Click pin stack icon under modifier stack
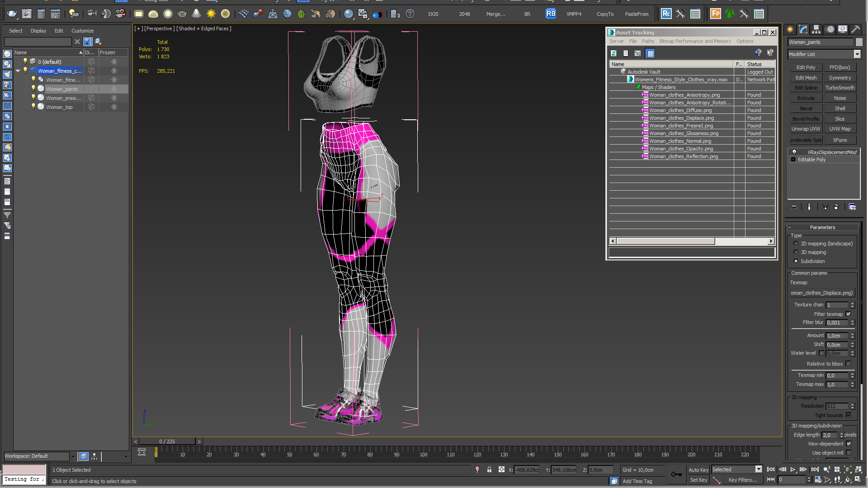The width and height of the screenshot is (868, 488). [x=794, y=207]
